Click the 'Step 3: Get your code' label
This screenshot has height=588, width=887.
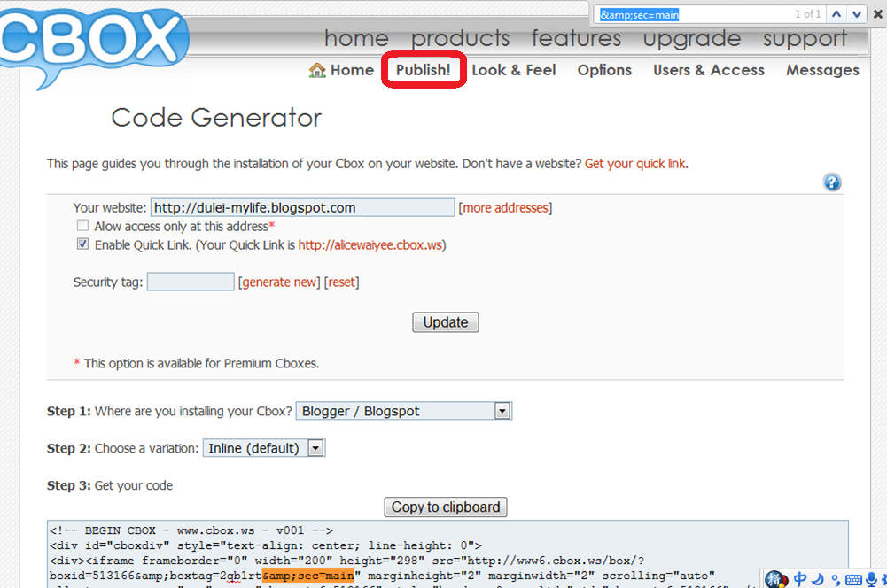pos(110,485)
